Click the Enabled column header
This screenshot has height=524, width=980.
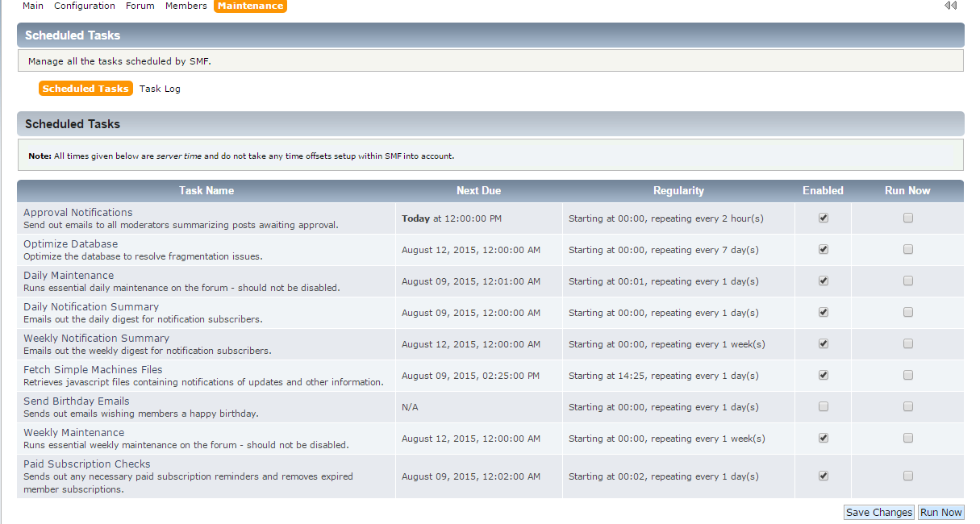pyautogui.click(x=823, y=191)
